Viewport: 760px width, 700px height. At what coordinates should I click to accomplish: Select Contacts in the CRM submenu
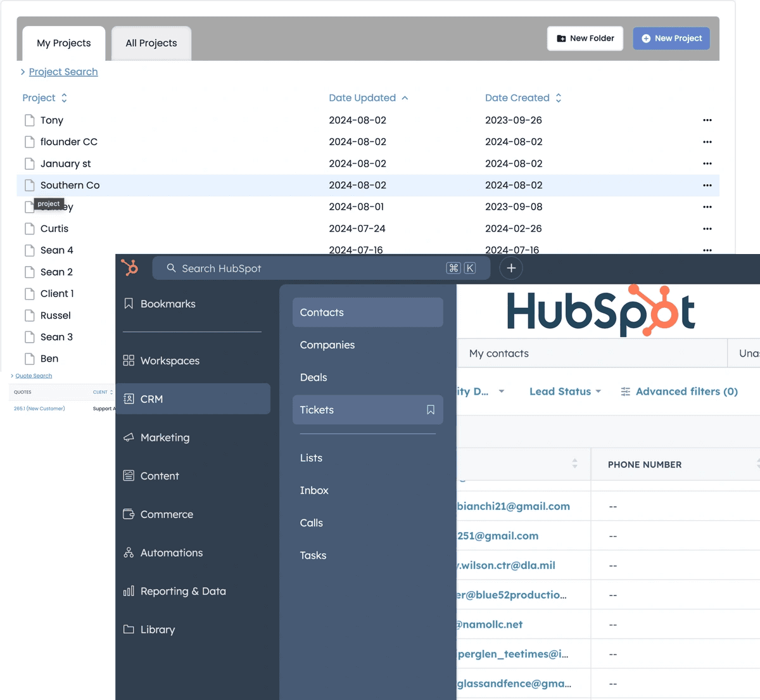tap(367, 312)
